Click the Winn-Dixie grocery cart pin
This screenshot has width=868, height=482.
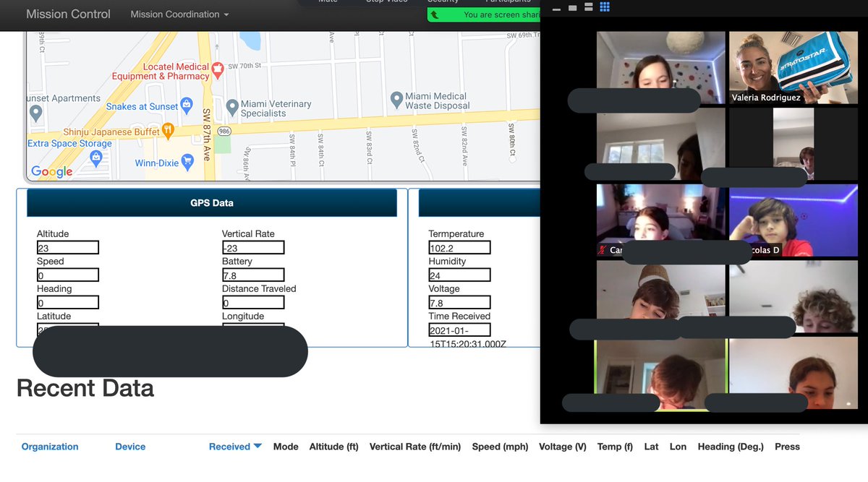point(187,163)
